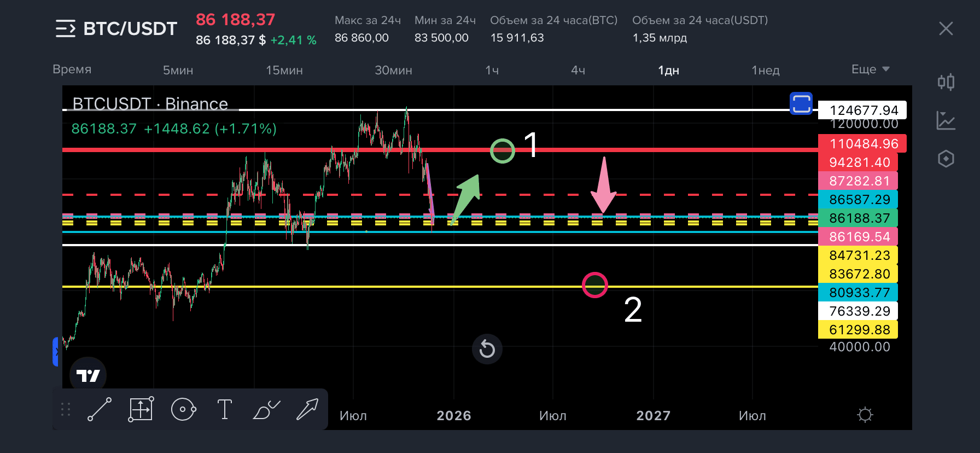Image resolution: width=980 pixels, height=453 pixels.
Task: Click the USDT volume value 1,35 млрд
Action: (x=660, y=38)
